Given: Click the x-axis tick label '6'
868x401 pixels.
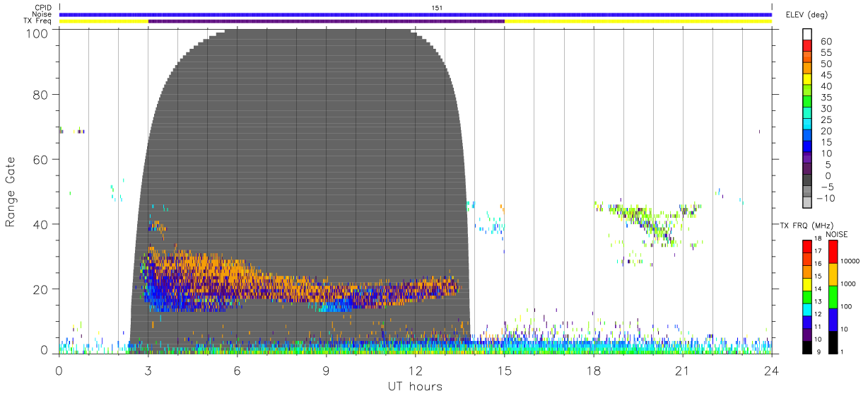Looking at the screenshot, I should point(237,370).
